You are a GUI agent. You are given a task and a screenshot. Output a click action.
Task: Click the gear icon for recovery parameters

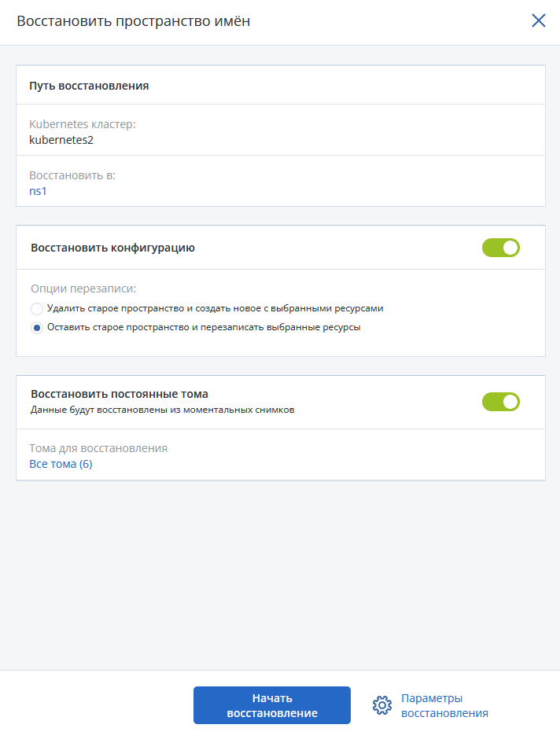point(382,705)
